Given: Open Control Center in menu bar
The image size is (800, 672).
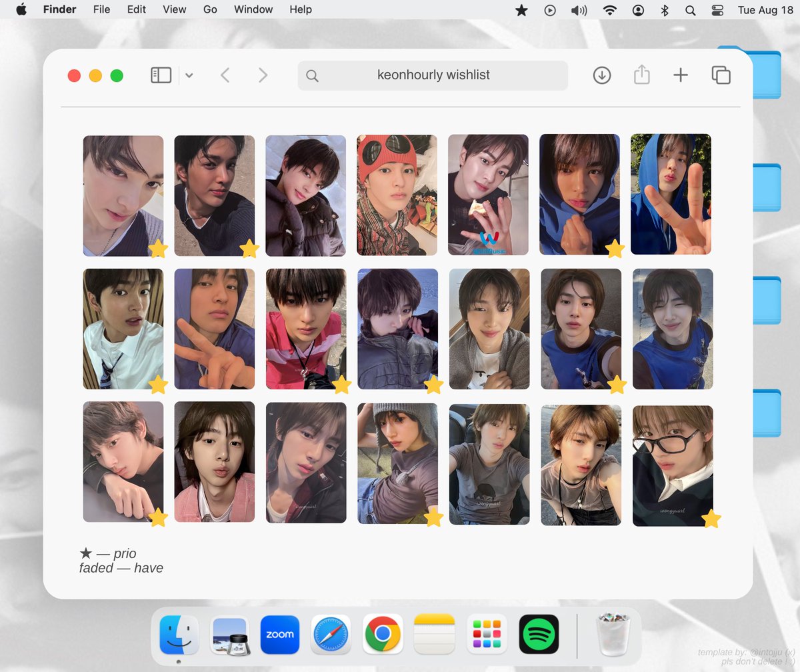Looking at the screenshot, I should tap(717, 10).
